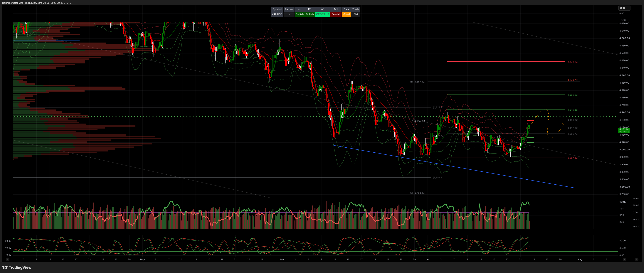The image size is (644, 273).
Task: Select the D1 column header
Action: (310, 9)
